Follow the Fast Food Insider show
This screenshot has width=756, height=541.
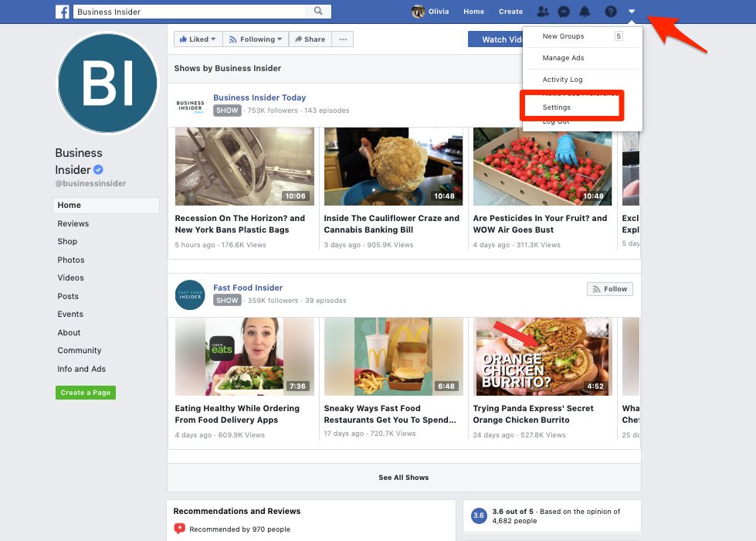[x=609, y=289]
